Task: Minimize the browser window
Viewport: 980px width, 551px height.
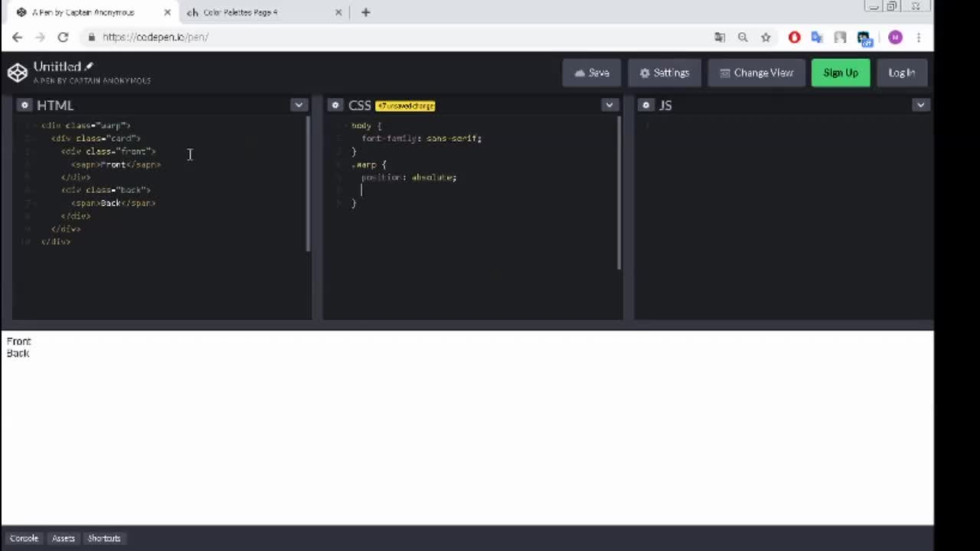Action: [x=874, y=6]
